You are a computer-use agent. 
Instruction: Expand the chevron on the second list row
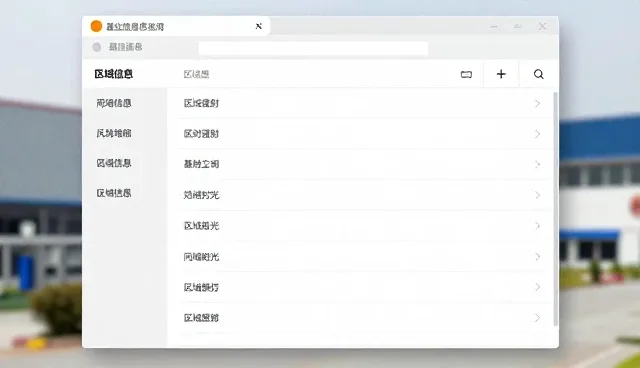coord(538,134)
